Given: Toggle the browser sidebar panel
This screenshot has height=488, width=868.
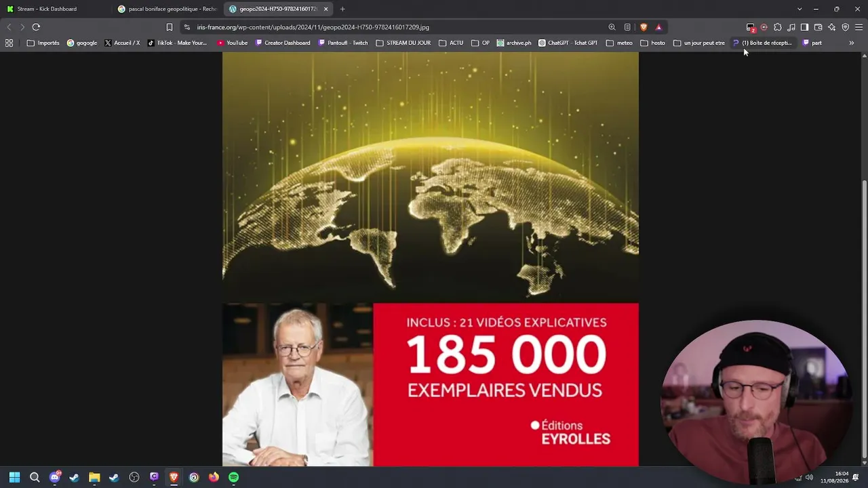Looking at the screenshot, I should pos(804,27).
